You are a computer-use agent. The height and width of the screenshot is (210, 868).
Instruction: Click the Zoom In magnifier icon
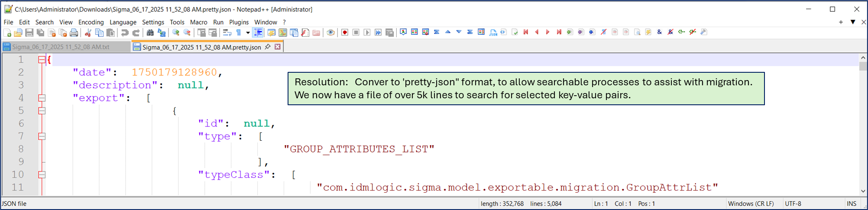pos(176,32)
